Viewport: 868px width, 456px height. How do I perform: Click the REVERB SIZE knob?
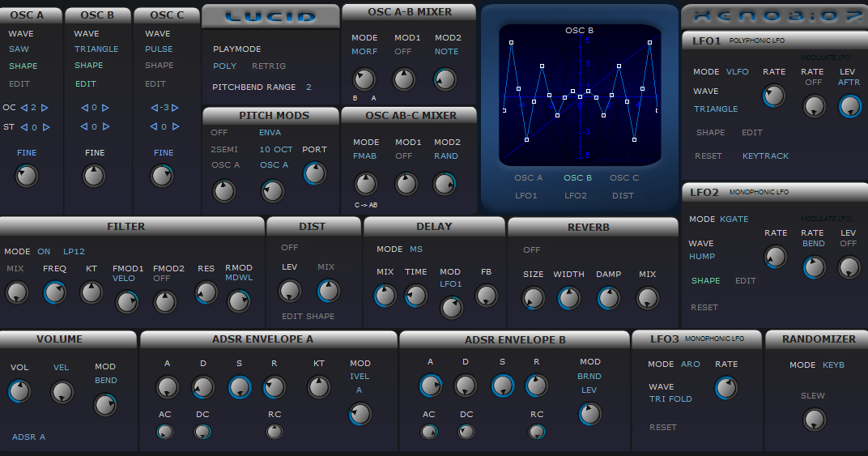pos(533,298)
